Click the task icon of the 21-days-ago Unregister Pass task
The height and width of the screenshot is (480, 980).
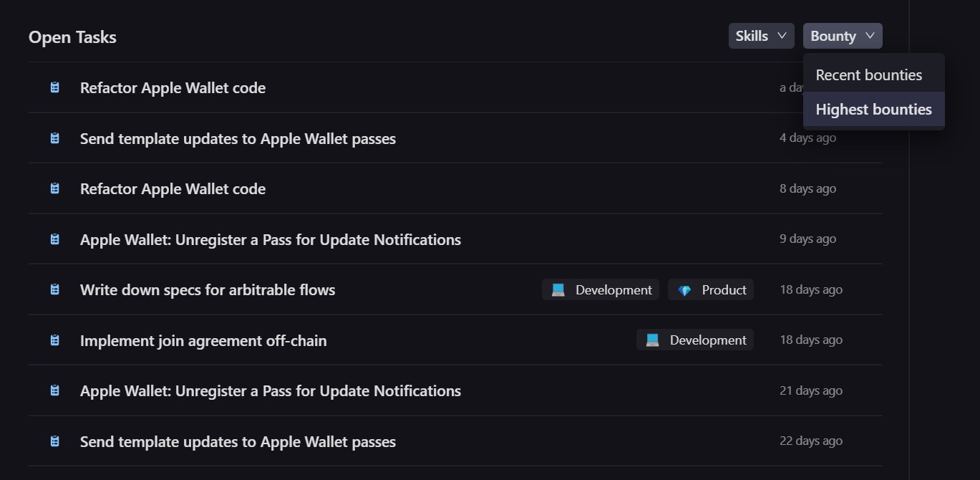[54, 390]
